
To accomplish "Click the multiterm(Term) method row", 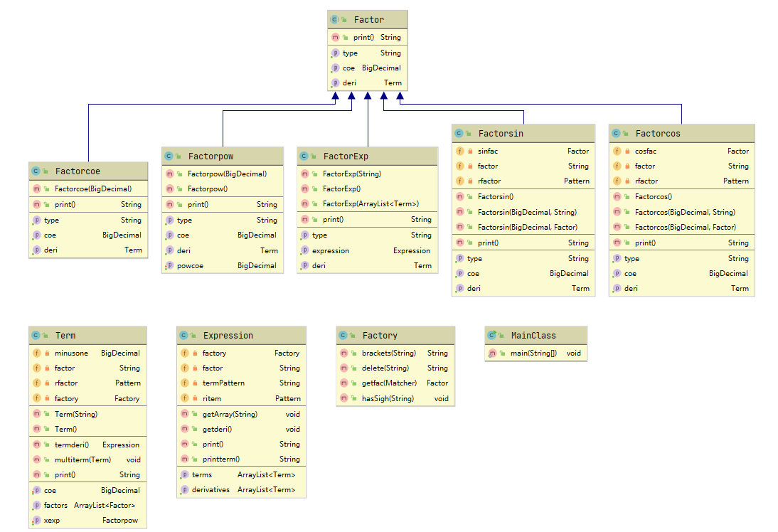I will (x=87, y=459).
